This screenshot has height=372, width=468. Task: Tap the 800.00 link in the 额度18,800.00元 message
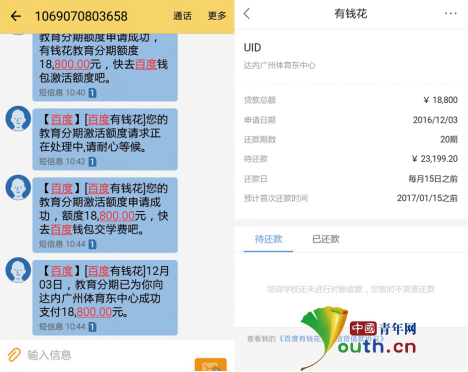click(117, 216)
